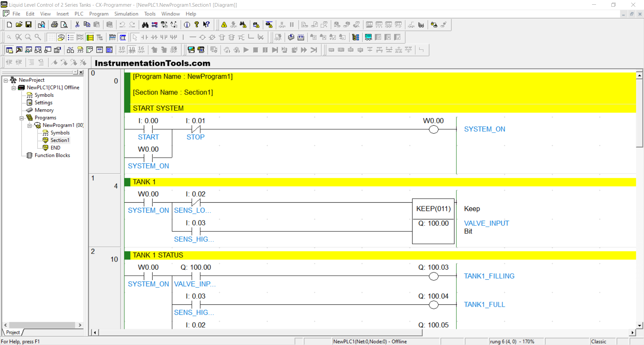
Task: Click the yellow warning triangle icon
Action: click(224, 25)
